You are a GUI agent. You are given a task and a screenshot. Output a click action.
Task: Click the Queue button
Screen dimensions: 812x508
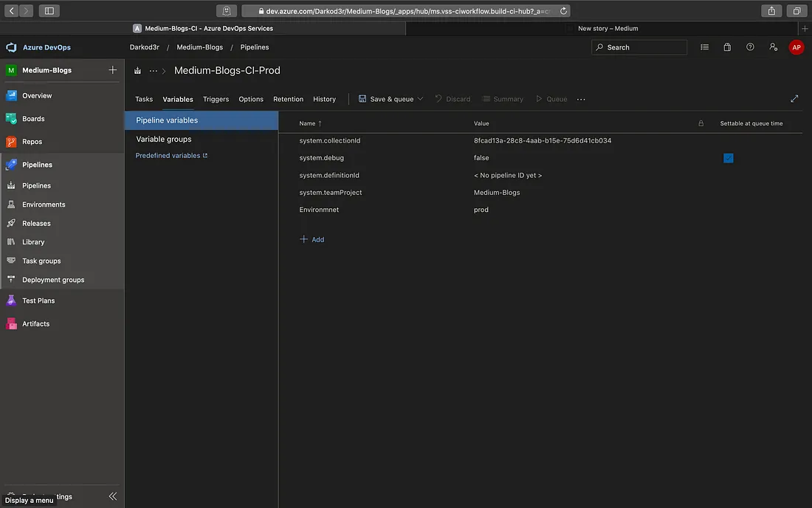tap(551, 99)
